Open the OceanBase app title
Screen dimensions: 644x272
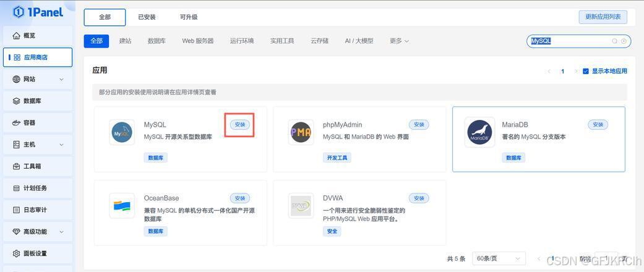click(161, 198)
